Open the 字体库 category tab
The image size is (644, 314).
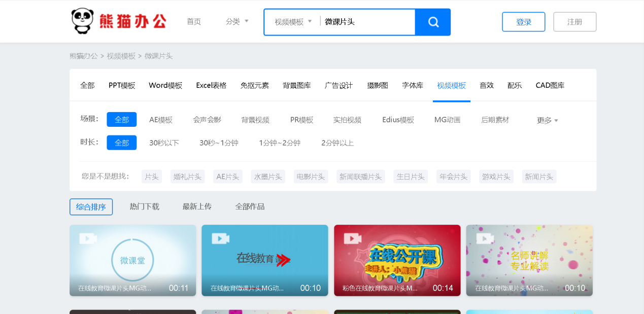coord(413,85)
